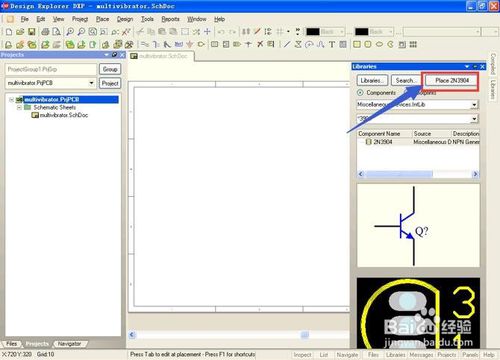Switch to the Navigator tab

point(69,344)
